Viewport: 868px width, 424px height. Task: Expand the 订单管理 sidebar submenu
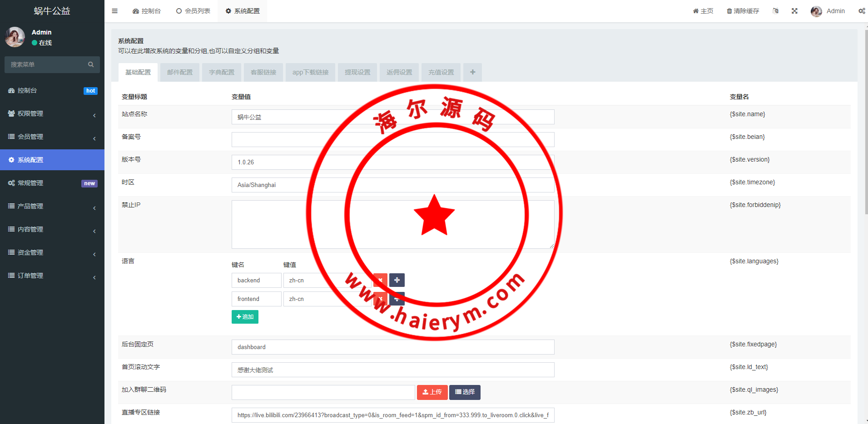[x=52, y=276]
